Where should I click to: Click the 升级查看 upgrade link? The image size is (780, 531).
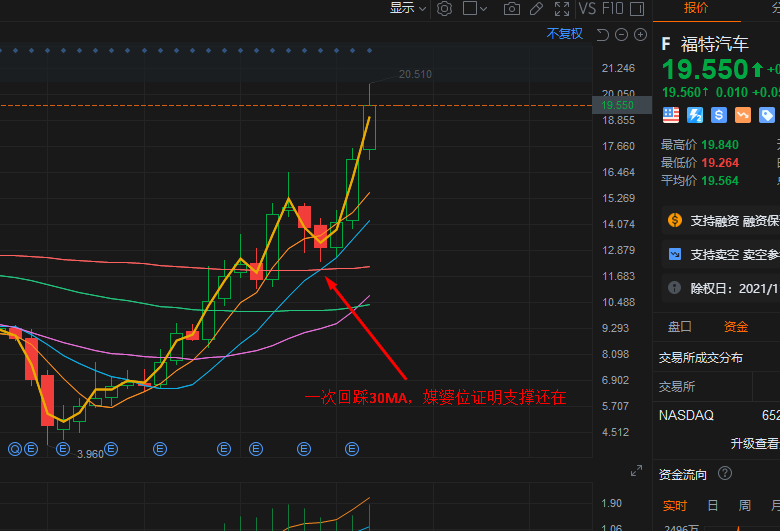click(755, 443)
